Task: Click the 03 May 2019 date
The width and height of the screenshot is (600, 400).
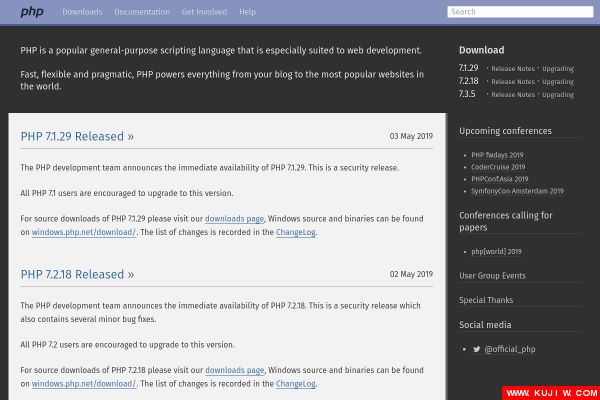Action: click(x=411, y=136)
